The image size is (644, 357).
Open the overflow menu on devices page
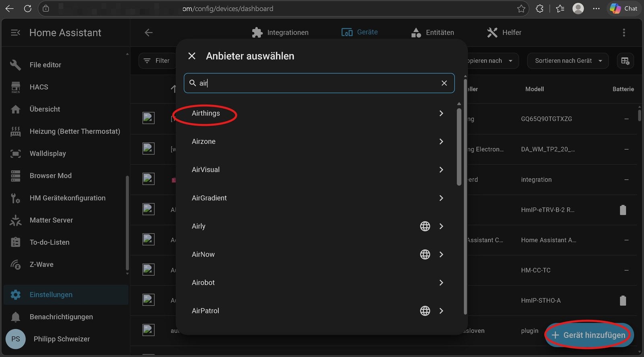624,33
